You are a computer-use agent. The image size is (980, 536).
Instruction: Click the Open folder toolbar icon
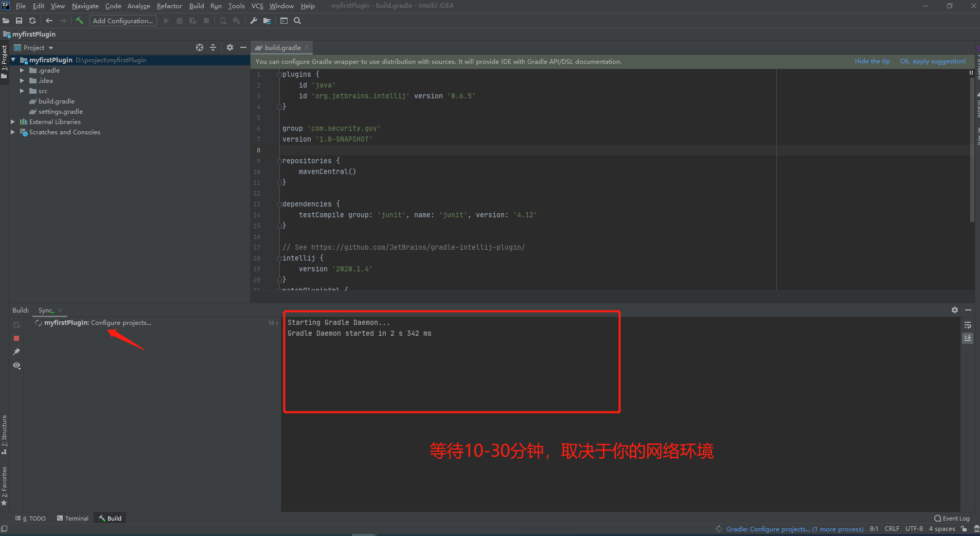[6, 21]
